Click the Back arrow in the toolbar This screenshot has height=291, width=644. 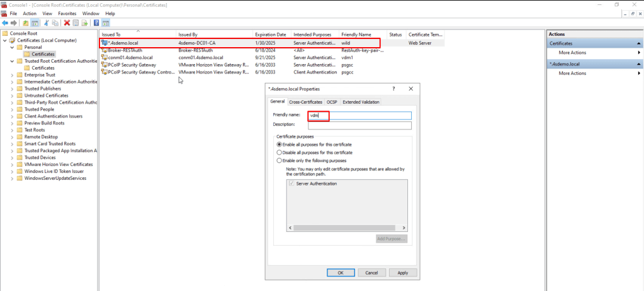pyautogui.click(x=5, y=23)
